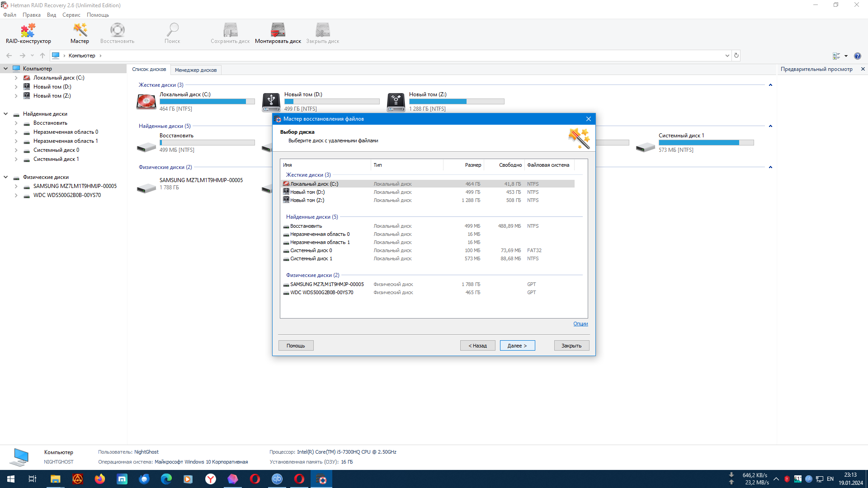Expand WDC WDS500G2B0B-00YS70 in the tree
868x488 pixels.
16,195
